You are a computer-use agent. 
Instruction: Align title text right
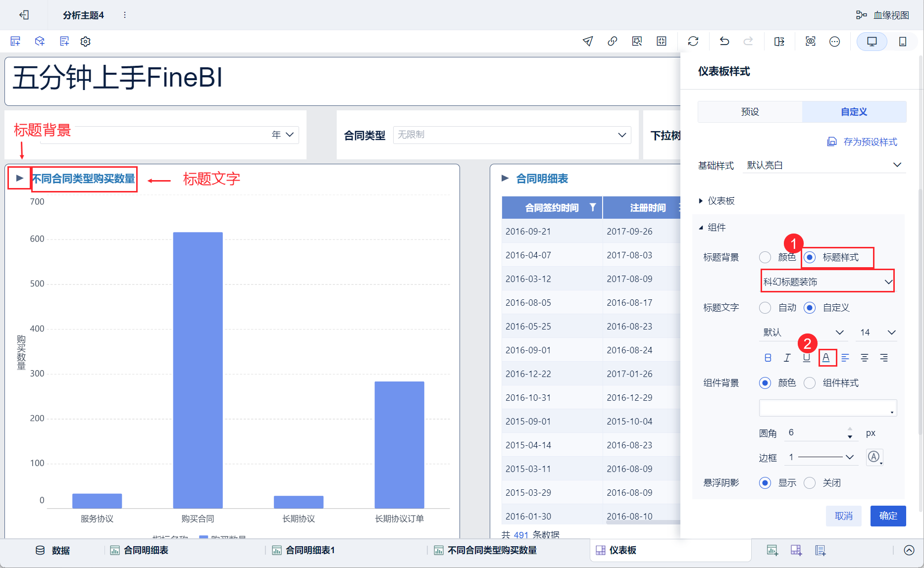coord(884,358)
